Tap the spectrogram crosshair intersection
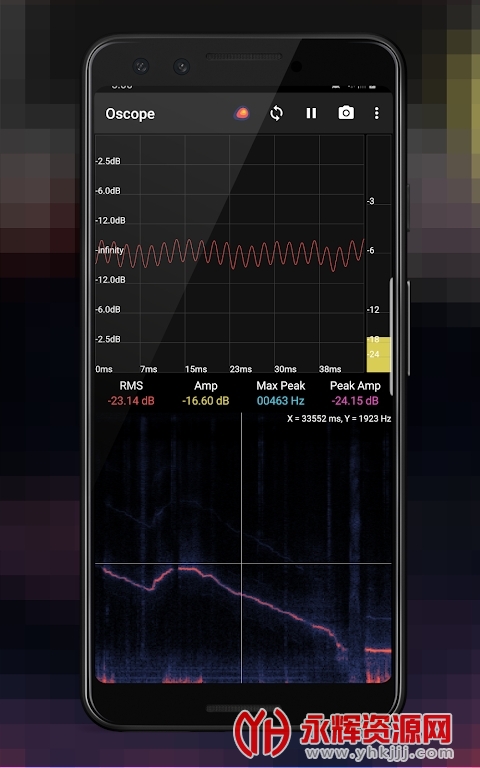The width and height of the screenshot is (480, 768). 241,563
